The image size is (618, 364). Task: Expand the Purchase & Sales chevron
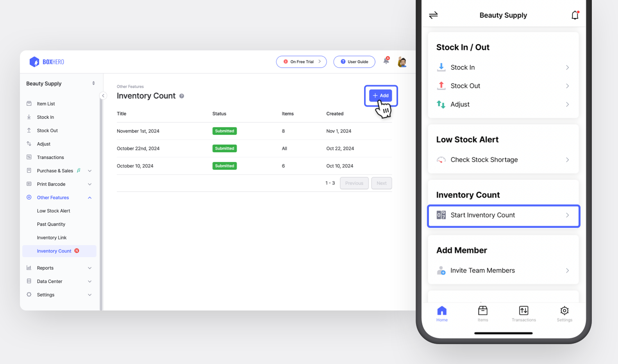(90, 171)
